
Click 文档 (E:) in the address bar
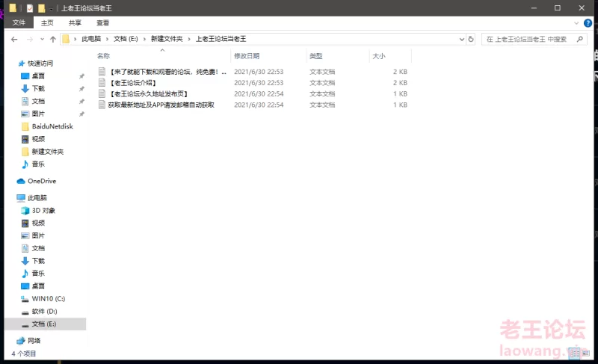pyautogui.click(x=126, y=39)
